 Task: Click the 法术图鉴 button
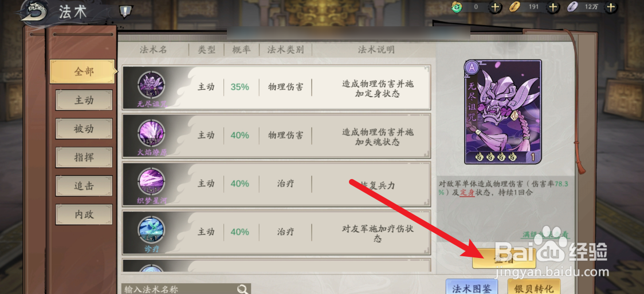coord(472,287)
